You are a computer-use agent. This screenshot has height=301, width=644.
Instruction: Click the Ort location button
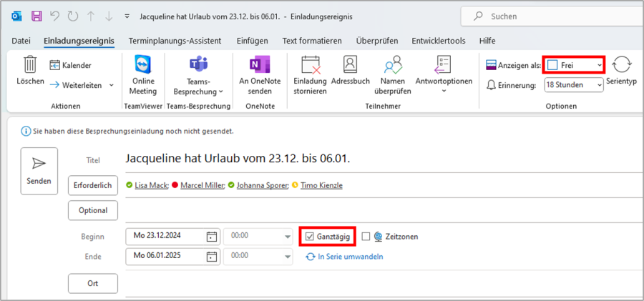point(93,283)
